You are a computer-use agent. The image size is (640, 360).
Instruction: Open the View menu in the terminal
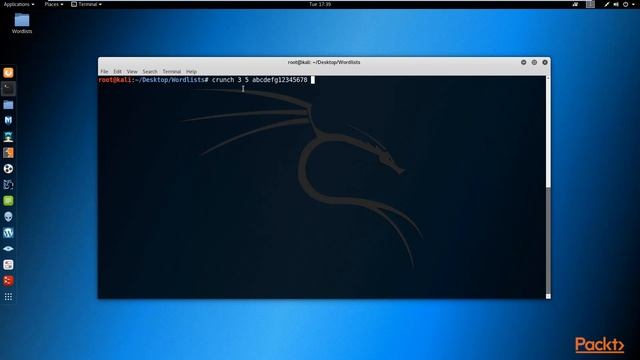[x=132, y=71]
